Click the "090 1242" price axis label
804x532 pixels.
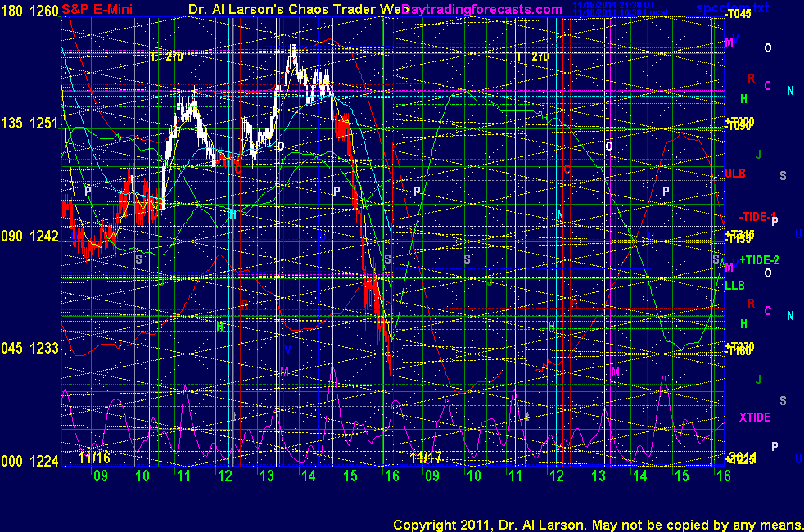(29, 236)
